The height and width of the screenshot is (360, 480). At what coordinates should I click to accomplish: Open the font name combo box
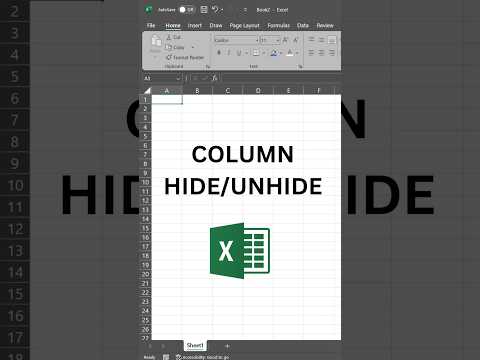pyautogui.click(x=236, y=40)
